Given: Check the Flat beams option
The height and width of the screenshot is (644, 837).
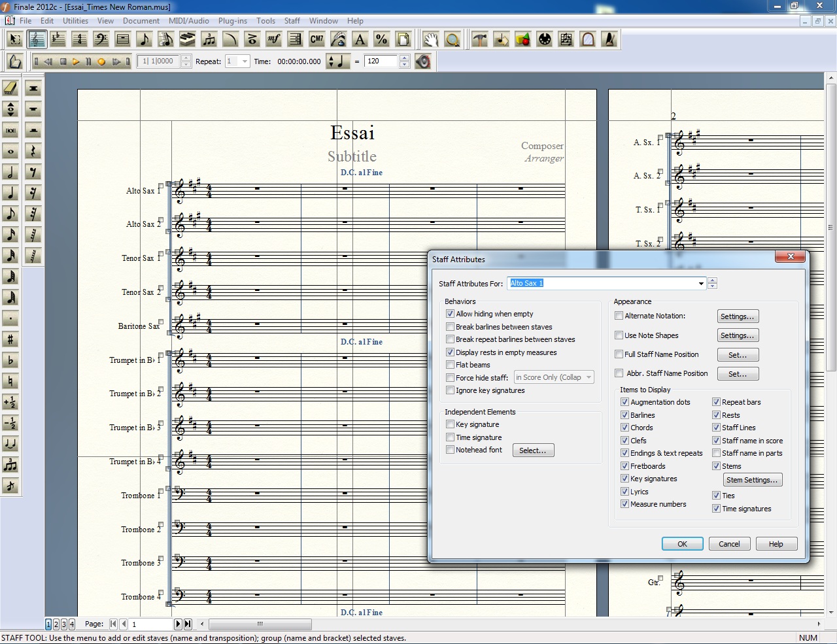Looking at the screenshot, I should [450, 365].
